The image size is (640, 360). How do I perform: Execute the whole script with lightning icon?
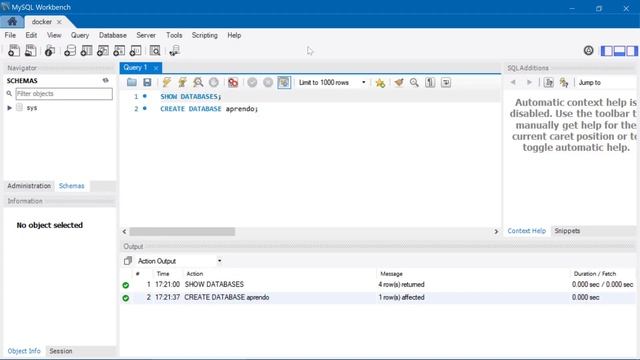pyautogui.click(x=167, y=82)
